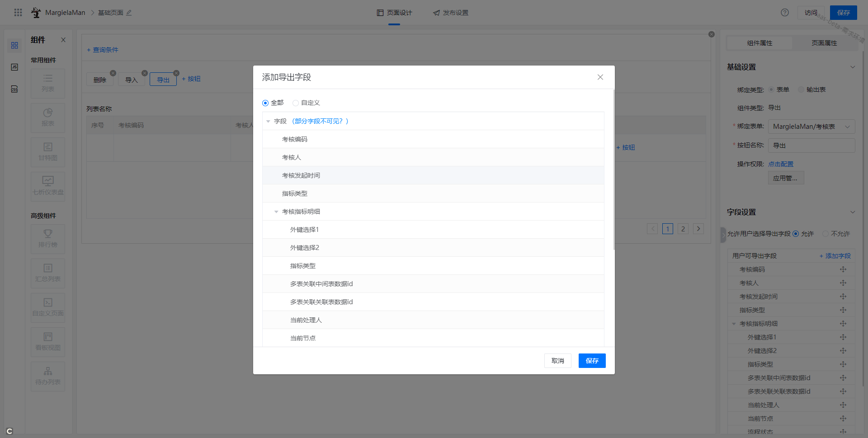
Task: Select the 全部 radio option
Action: [265, 103]
